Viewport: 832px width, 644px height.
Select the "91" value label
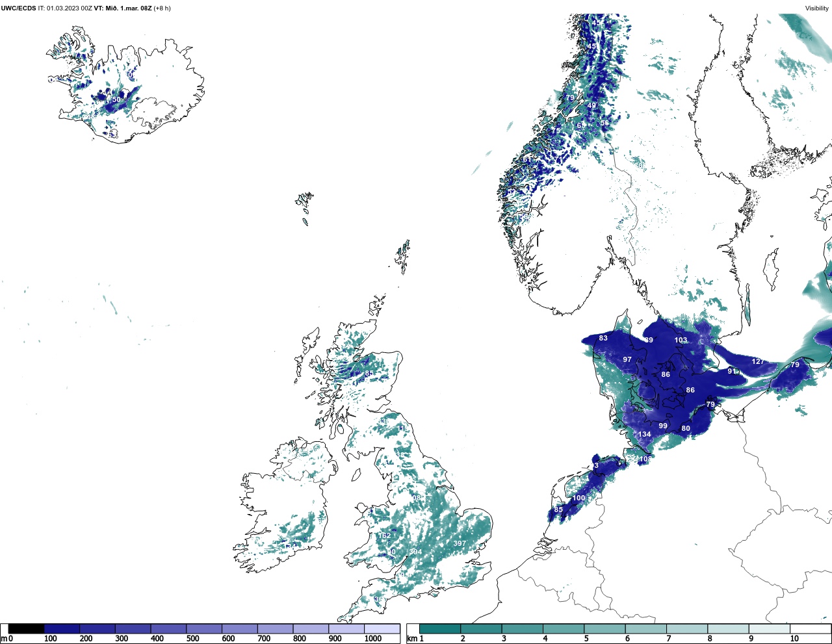[732, 371]
